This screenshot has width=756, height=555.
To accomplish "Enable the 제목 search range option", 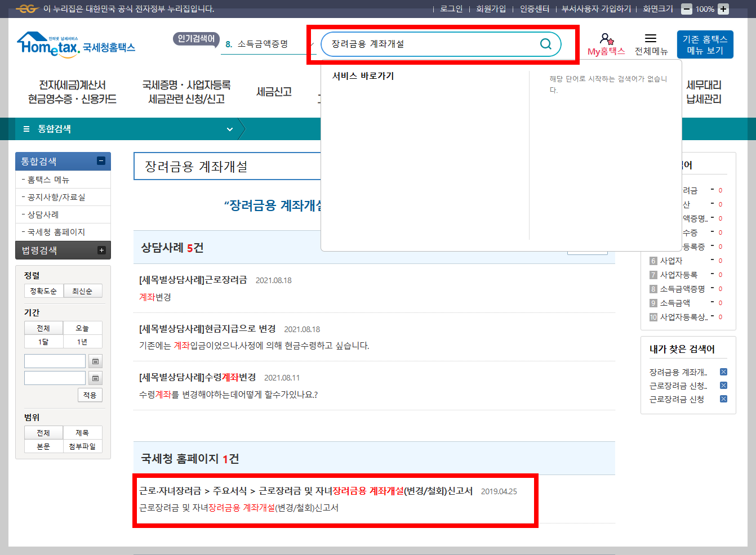I will coord(83,432).
